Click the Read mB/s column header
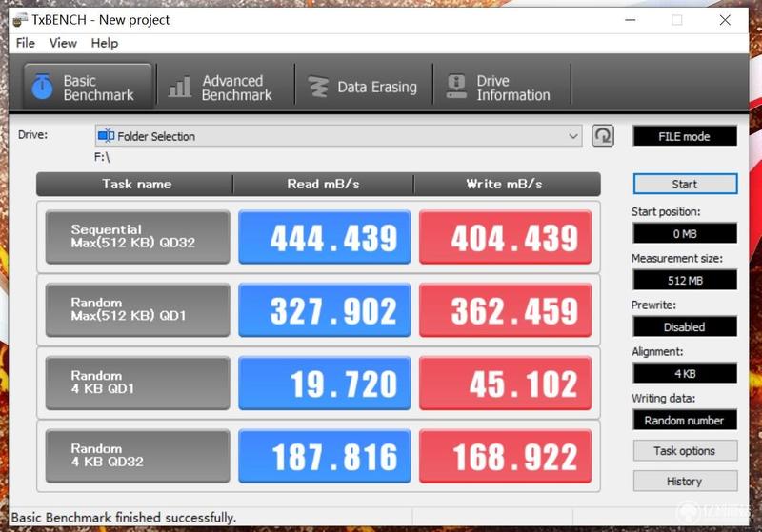The height and width of the screenshot is (532, 762). (323, 184)
